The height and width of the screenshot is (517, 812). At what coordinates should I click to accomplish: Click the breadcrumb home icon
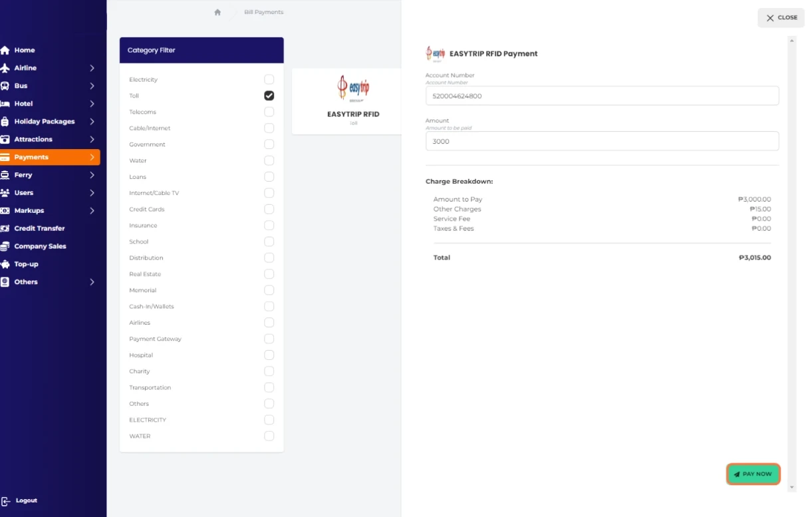[217, 12]
